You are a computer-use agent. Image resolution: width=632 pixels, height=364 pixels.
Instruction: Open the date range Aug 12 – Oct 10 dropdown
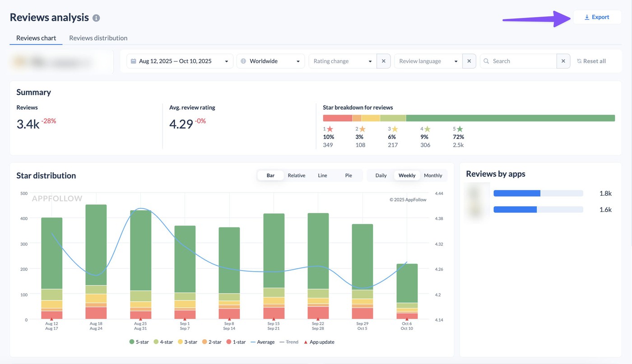point(180,61)
